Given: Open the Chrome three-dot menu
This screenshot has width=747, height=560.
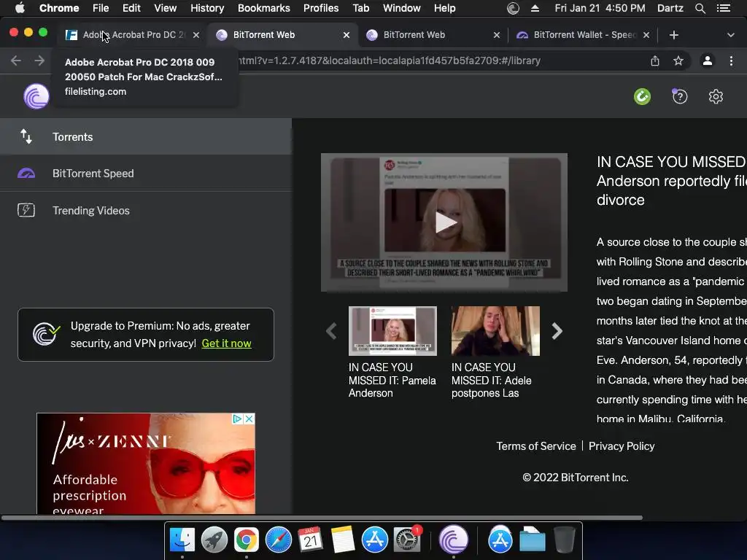Looking at the screenshot, I should tap(731, 61).
